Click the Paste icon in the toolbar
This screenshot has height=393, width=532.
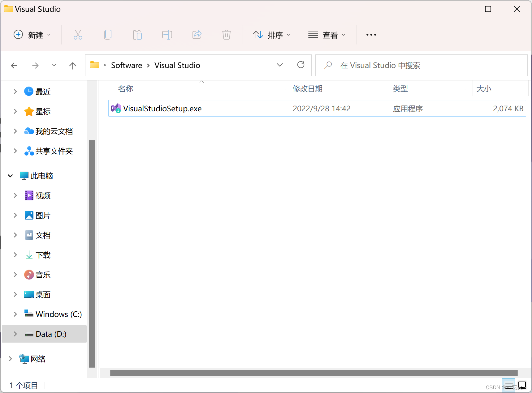[x=137, y=35]
